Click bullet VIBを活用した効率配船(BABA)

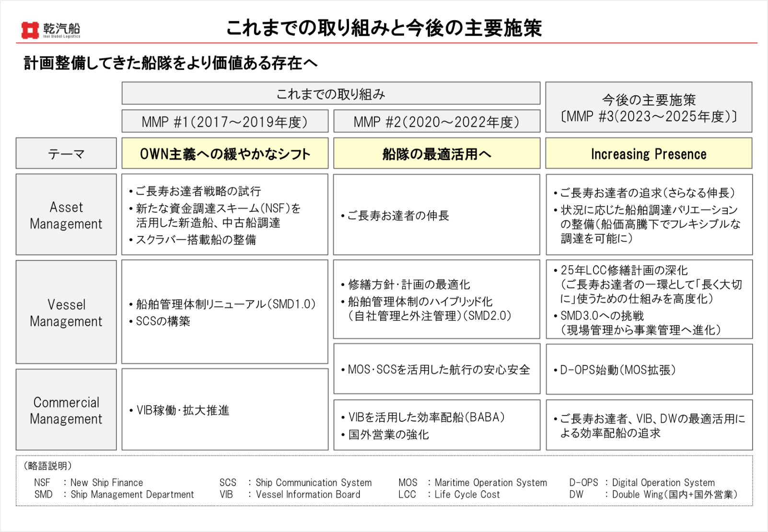pos(423,417)
